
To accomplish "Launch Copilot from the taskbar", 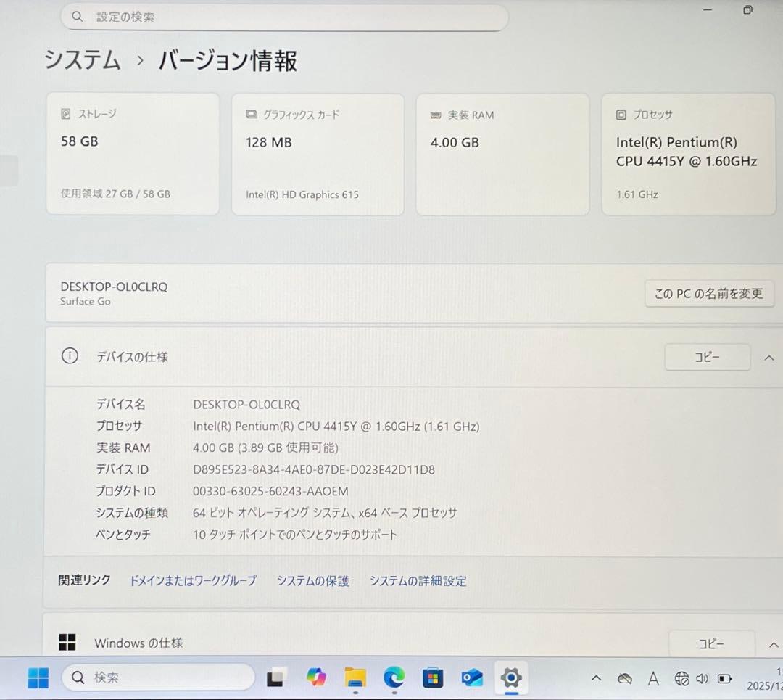I will click(316, 678).
